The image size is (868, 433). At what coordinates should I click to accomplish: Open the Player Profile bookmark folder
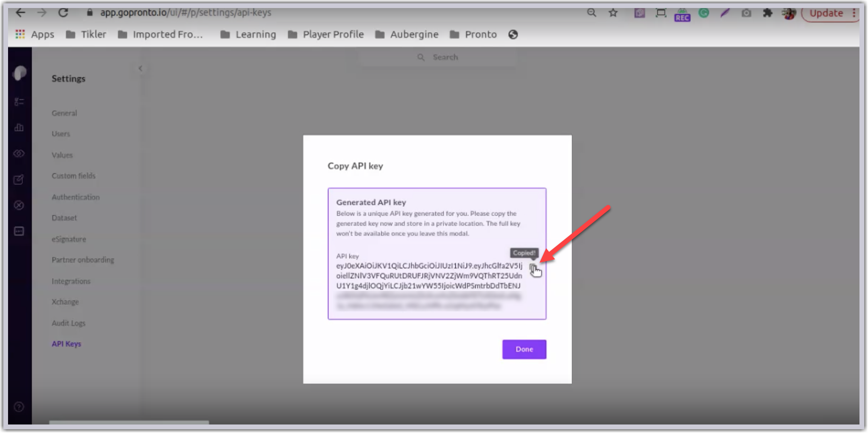point(326,35)
